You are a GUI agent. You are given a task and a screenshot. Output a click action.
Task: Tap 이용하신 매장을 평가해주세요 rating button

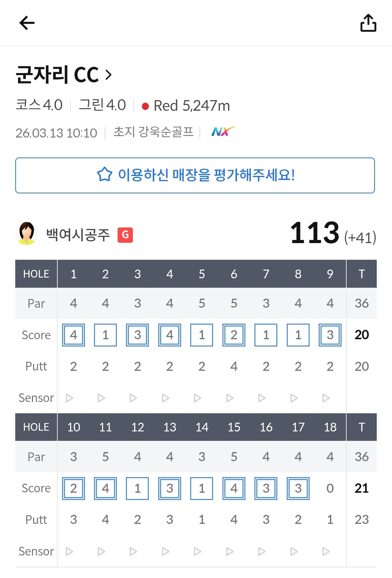click(195, 175)
